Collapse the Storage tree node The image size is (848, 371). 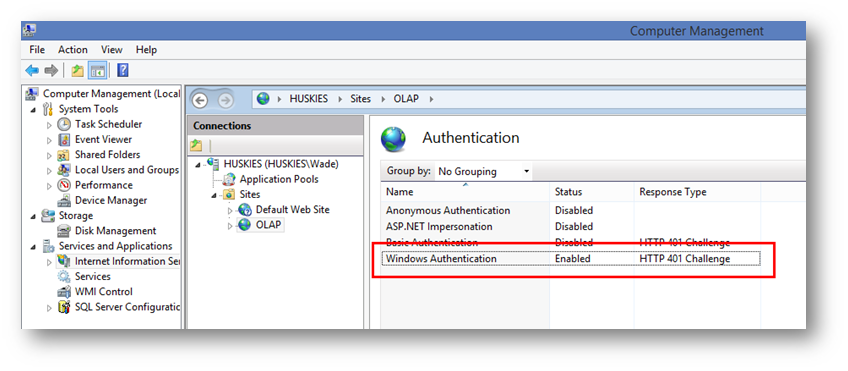pyautogui.click(x=34, y=216)
